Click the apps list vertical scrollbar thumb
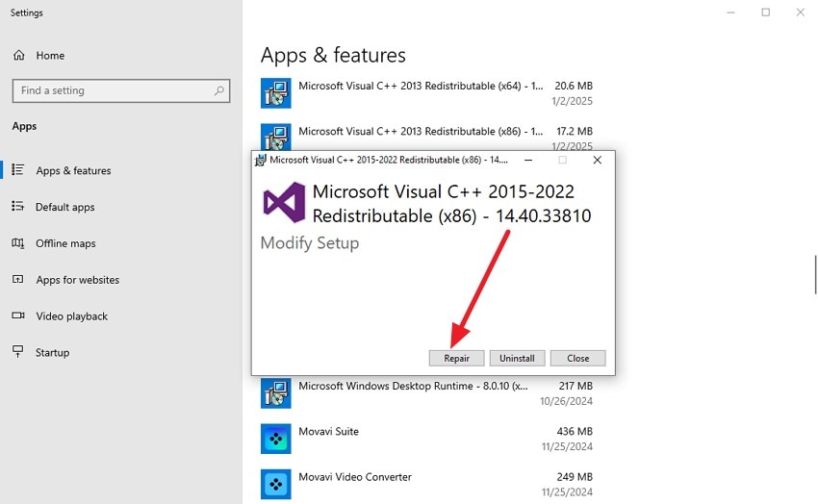The width and height of the screenshot is (818, 504). pos(815,275)
